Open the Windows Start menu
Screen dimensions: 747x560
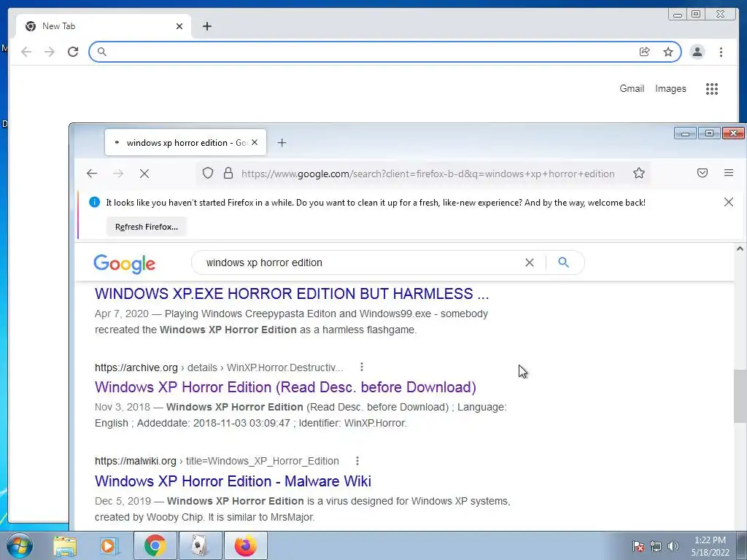tap(20, 545)
